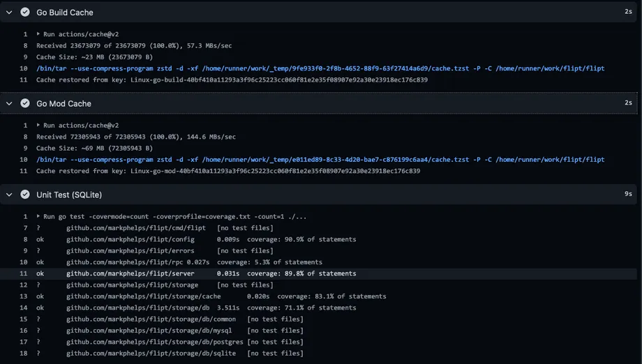
Task: Select the Unit Test (SQLite) step title
Action: pos(69,195)
